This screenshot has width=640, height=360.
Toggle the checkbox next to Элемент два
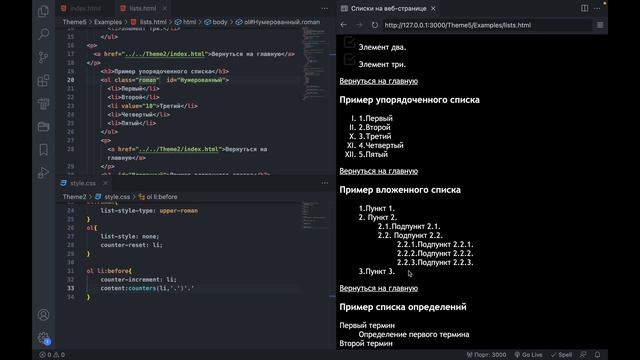coord(349,42)
